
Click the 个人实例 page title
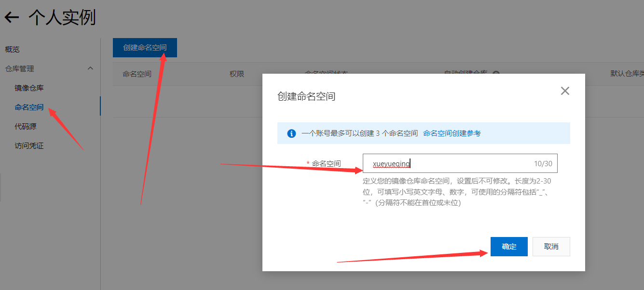pyautogui.click(x=62, y=18)
